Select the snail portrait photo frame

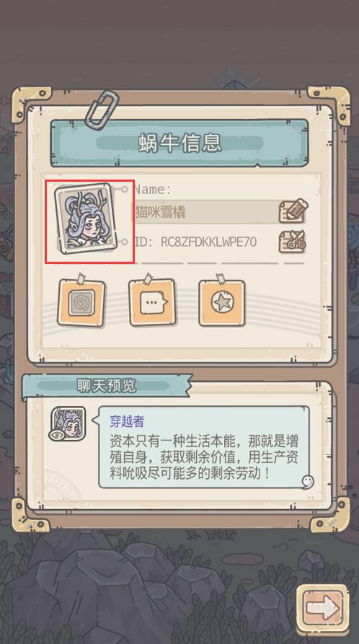tap(84, 218)
